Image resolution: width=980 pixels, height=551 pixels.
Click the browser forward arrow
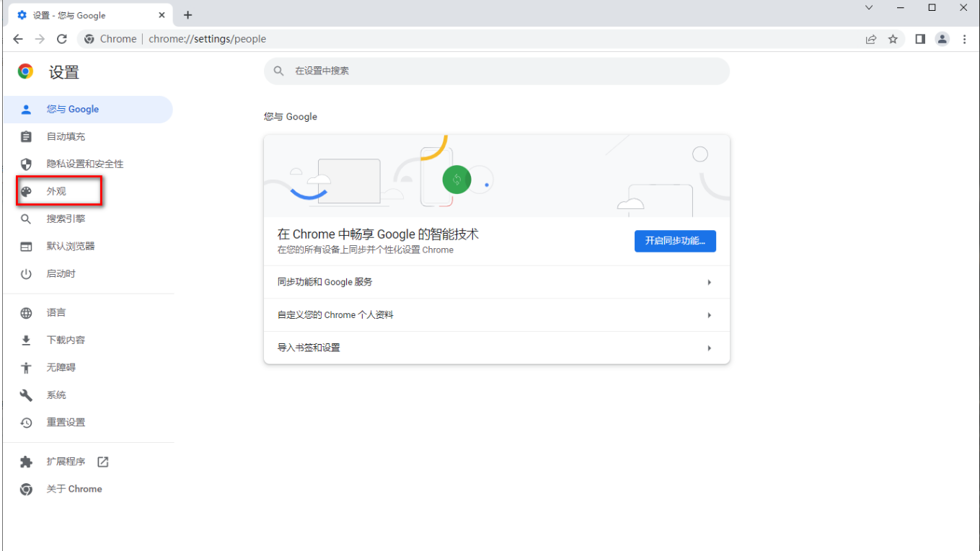coord(40,39)
